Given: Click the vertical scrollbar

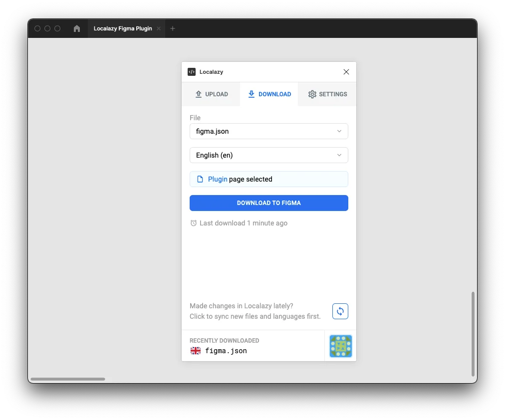Looking at the screenshot, I should tap(473, 334).
